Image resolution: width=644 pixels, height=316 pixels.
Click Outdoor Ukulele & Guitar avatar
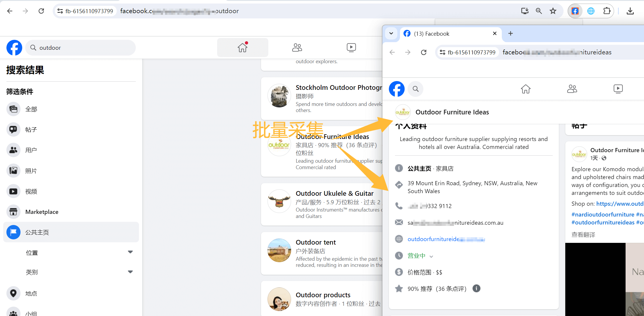(279, 201)
